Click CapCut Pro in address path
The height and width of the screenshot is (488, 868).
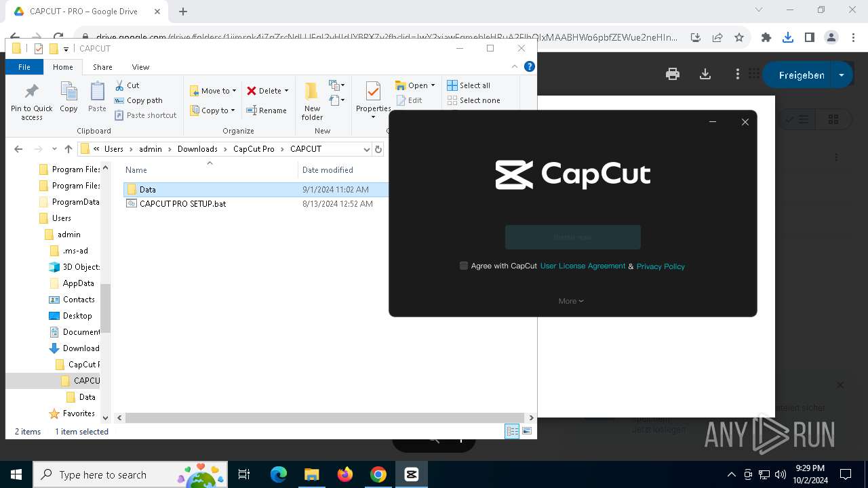pyautogui.click(x=254, y=149)
